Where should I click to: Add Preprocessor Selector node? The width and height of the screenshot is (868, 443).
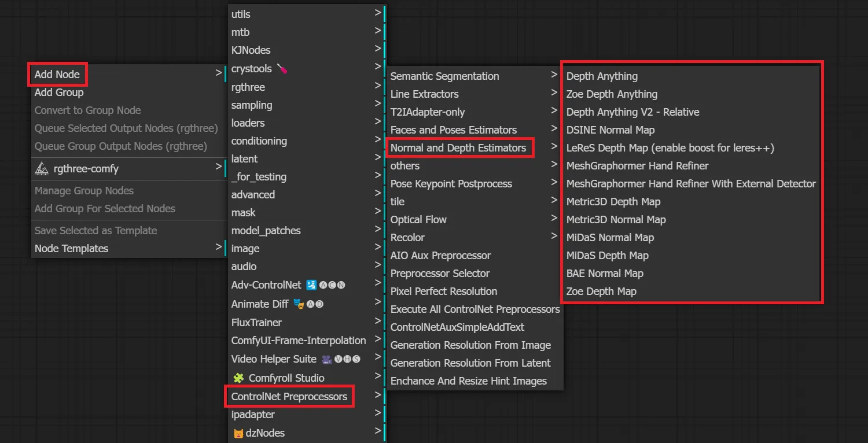tap(475, 273)
